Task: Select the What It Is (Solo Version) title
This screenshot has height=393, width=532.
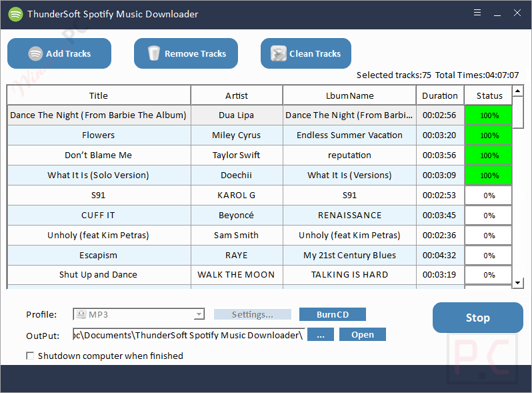Action: [99, 175]
